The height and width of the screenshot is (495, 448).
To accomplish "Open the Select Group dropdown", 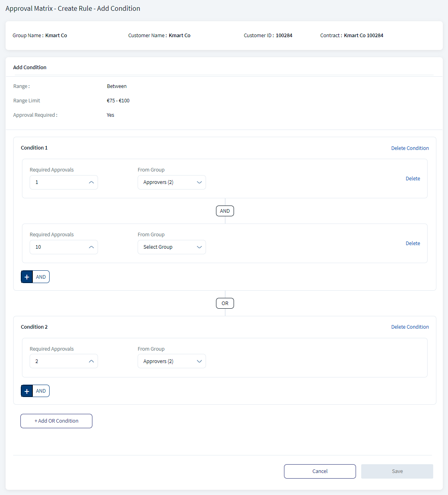I will tap(172, 247).
